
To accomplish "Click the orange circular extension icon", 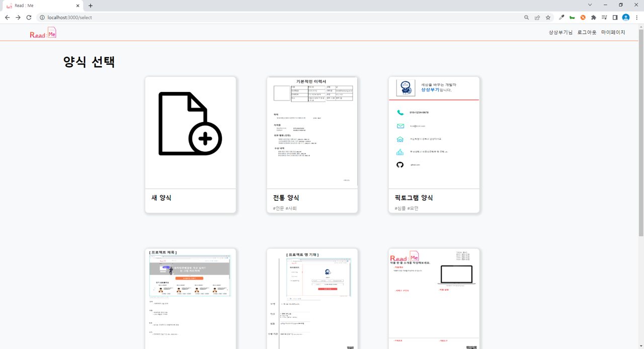I will [x=583, y=18].
